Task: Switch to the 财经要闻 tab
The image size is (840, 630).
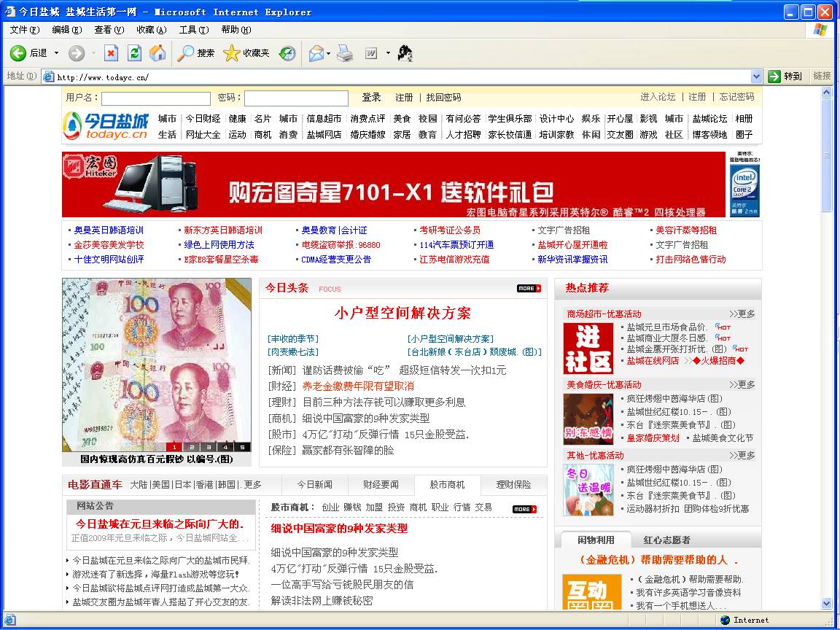Action: 381,485
